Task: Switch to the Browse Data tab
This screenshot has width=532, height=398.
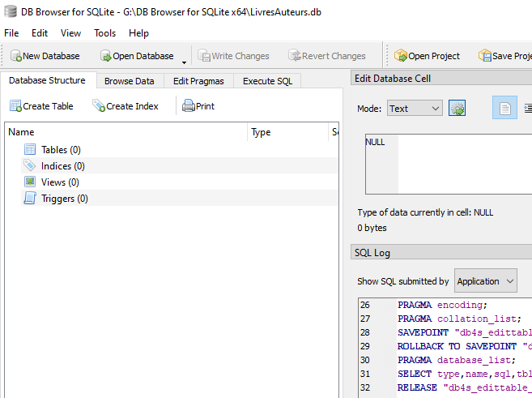Action: point(130,81)
